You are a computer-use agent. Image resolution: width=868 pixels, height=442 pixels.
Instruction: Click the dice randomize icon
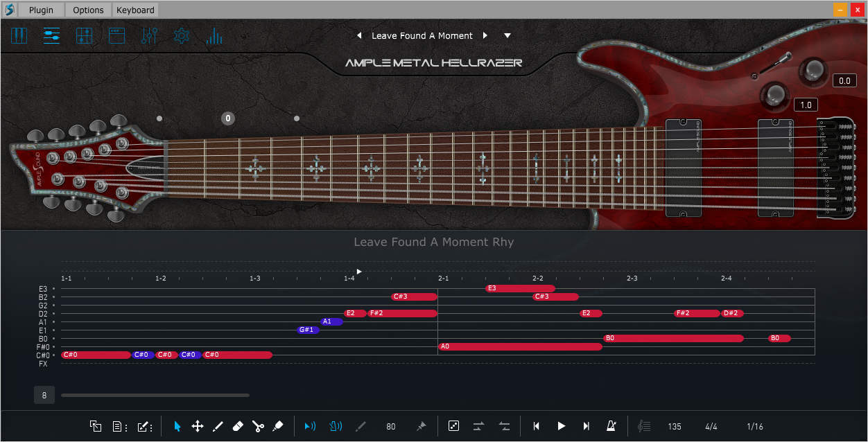[x=453, y=426]
